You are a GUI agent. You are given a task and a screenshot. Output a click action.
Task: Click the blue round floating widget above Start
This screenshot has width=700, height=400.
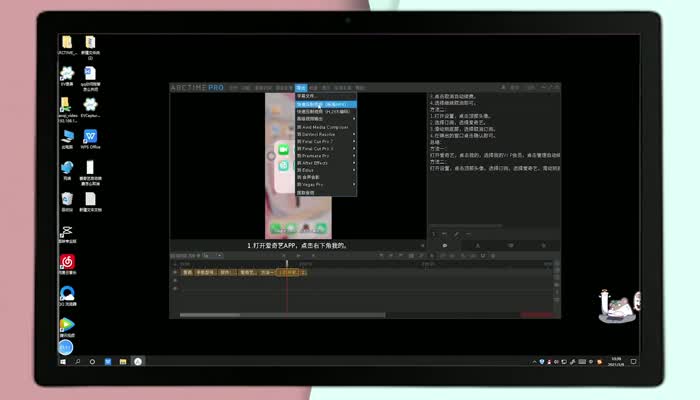pyautogui.click(x=65, y=347)
